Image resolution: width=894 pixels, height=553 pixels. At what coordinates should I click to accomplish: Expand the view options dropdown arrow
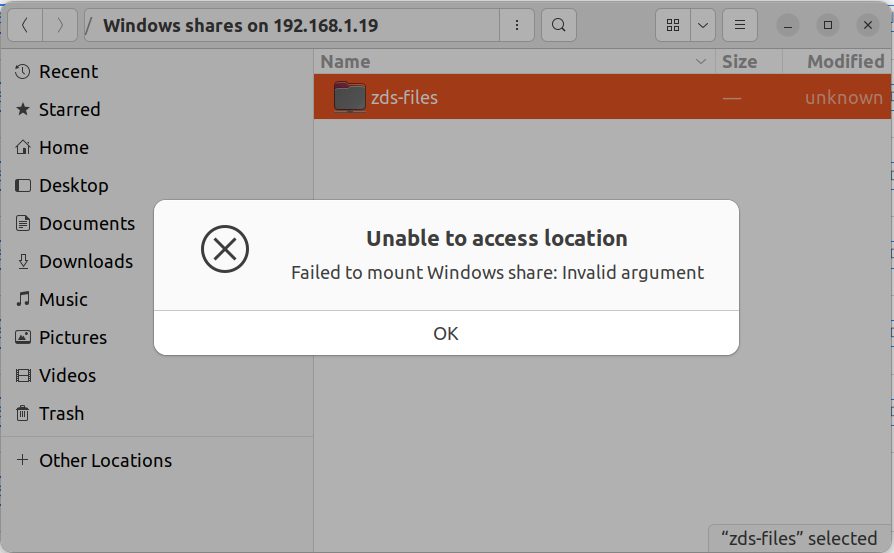[703, 26]
